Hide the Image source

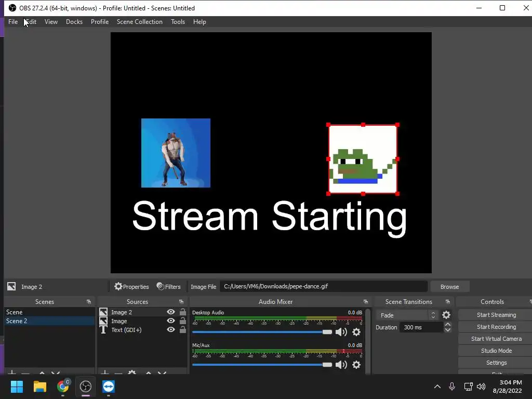[x=171, y=321]
